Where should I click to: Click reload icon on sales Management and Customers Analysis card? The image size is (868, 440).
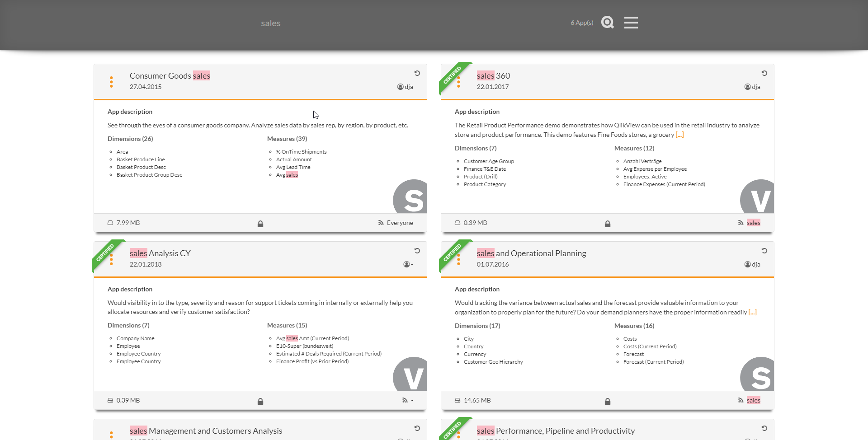[x=417, y=428]
